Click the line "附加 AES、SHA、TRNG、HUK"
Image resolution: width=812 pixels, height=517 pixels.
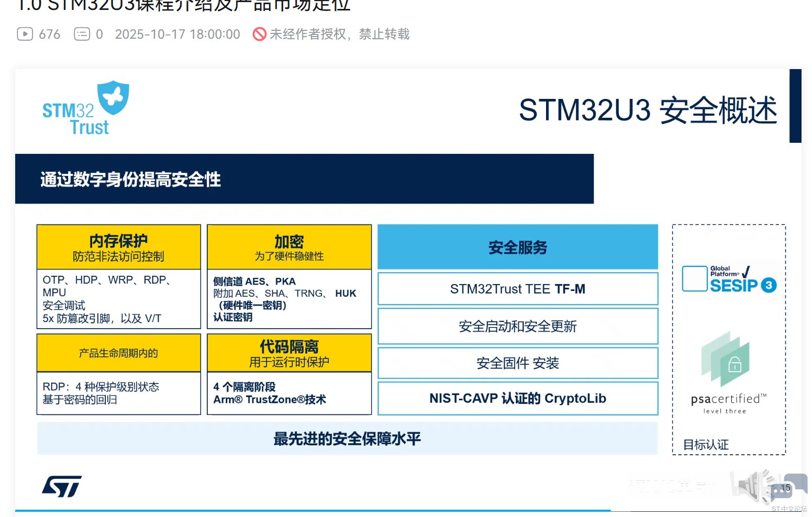coord(285,294)
